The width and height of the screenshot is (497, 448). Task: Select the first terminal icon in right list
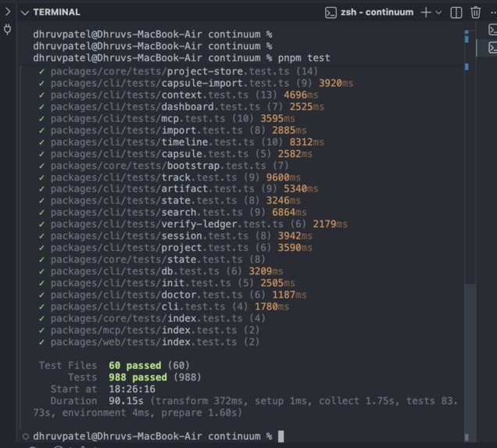click(492, 30)
